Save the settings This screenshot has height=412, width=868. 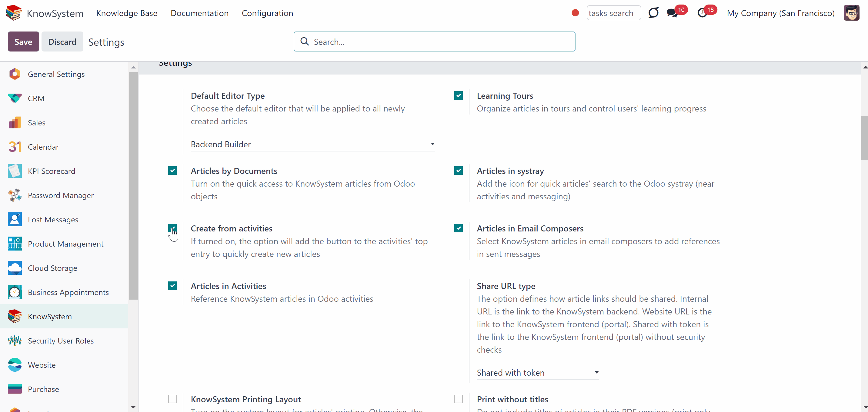coord(23,42)
